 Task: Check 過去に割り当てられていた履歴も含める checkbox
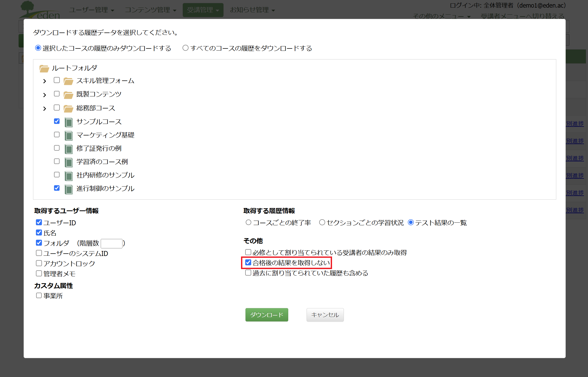[248, 273]
